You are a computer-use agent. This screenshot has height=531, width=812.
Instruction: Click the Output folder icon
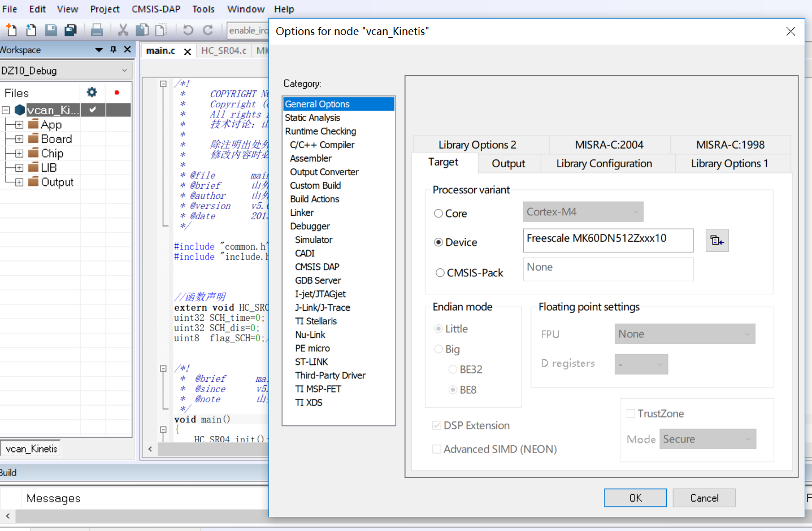click(33, 182)
